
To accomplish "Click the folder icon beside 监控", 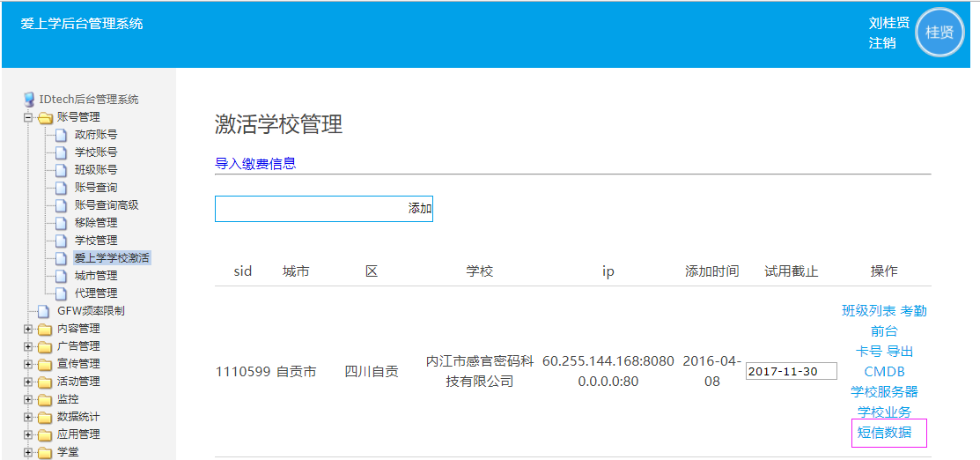I will pos(45,399).
